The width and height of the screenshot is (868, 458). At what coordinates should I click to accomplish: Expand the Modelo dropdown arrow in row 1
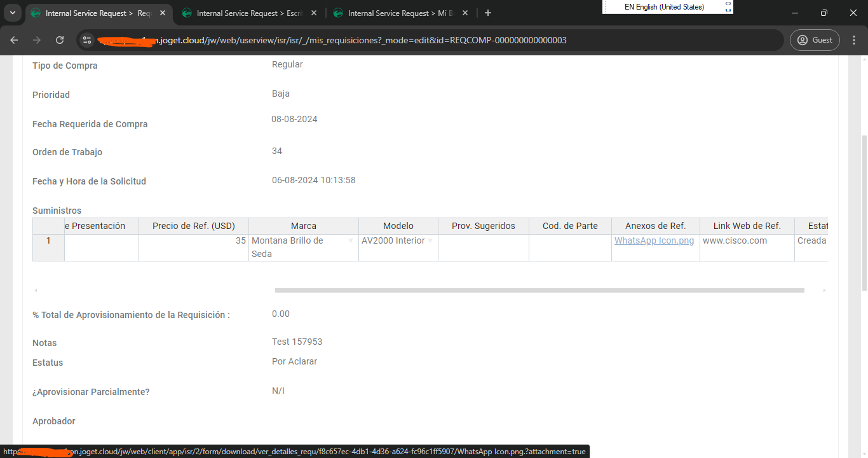pos(430,241)
